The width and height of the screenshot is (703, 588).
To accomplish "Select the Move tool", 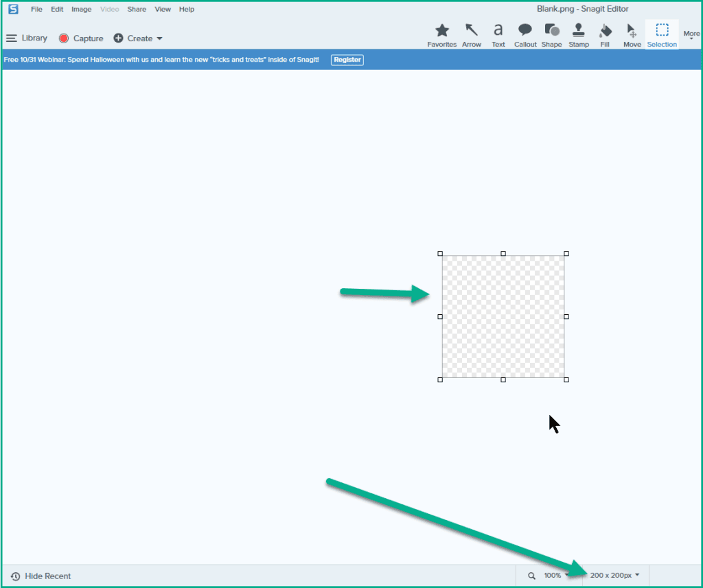I will click(632, 34).
